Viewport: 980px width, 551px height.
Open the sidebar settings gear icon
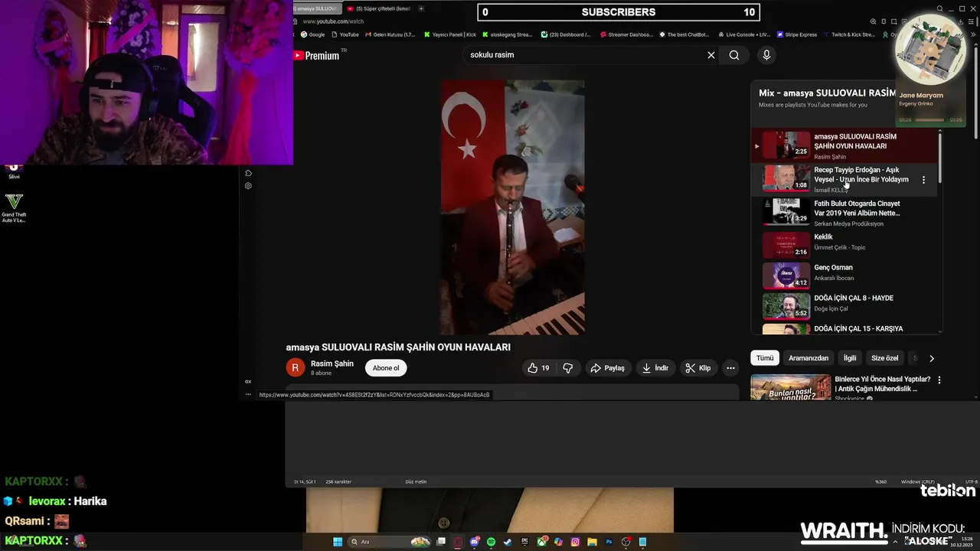(x=248, y=186)
